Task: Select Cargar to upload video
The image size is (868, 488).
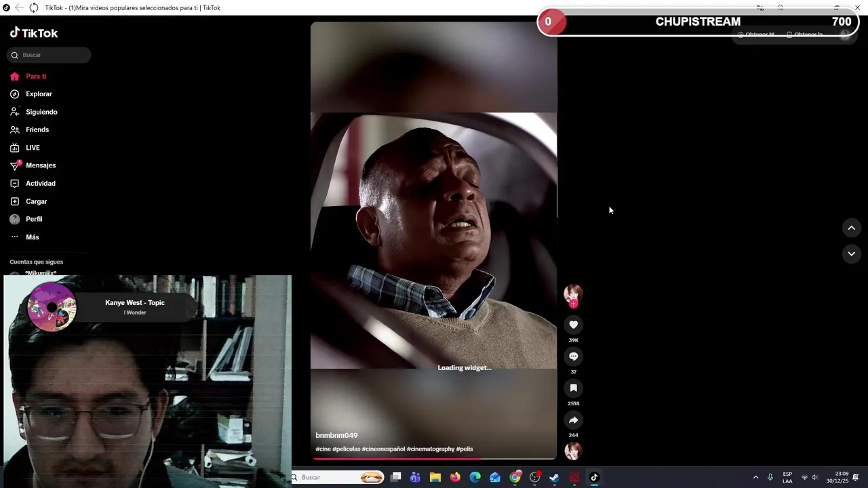Action: (28, 201)
